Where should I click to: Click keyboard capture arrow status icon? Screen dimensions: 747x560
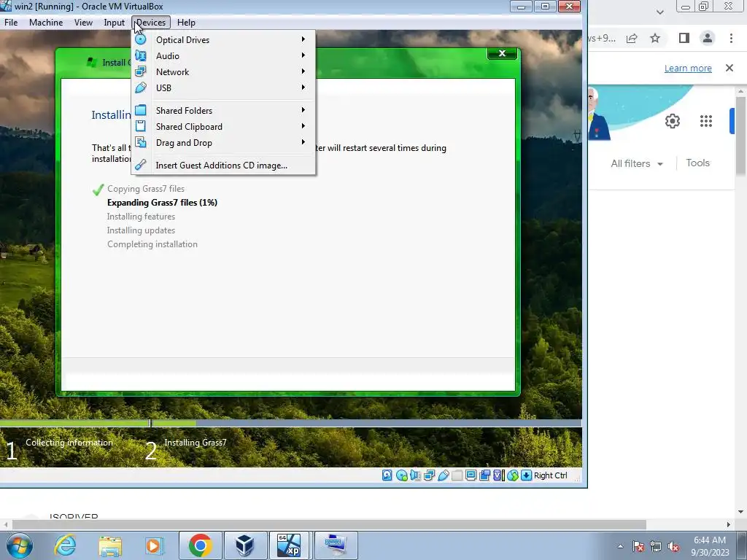click(527, 475)
